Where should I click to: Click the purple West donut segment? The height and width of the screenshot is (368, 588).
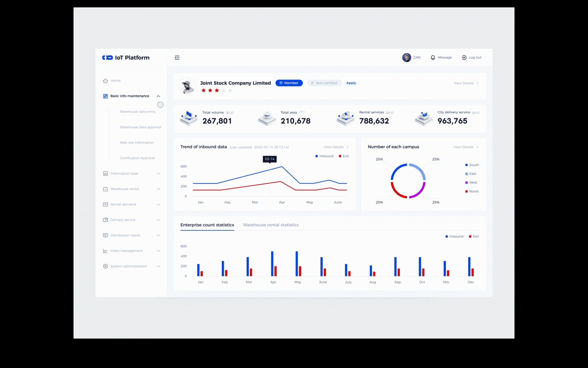click(x=420, y=193)
